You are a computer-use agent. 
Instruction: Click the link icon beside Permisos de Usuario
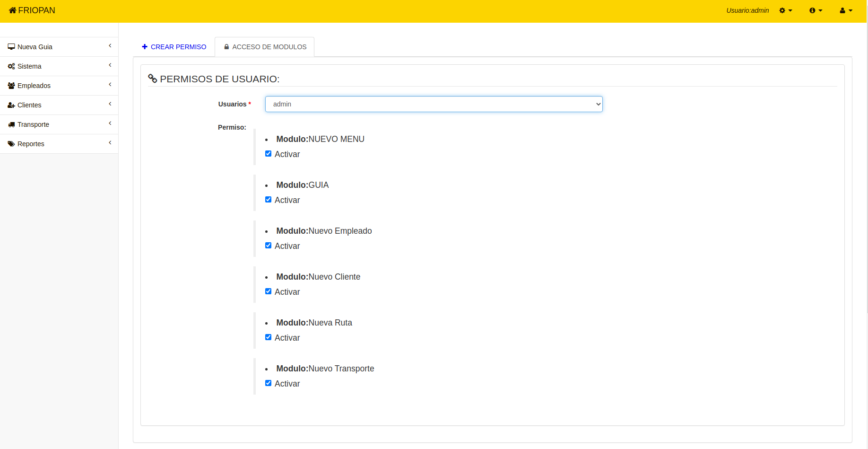[x=152, y=79]
